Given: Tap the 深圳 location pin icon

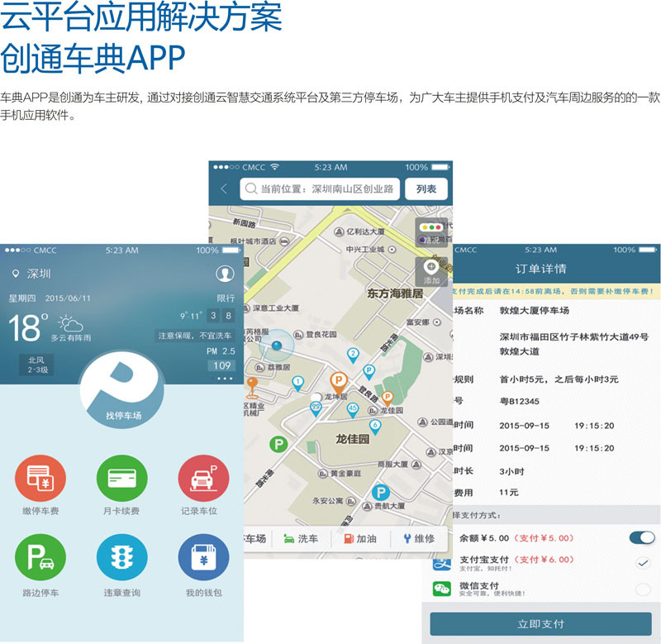Looking at the screenshot, I should click(x=16, y=274).
